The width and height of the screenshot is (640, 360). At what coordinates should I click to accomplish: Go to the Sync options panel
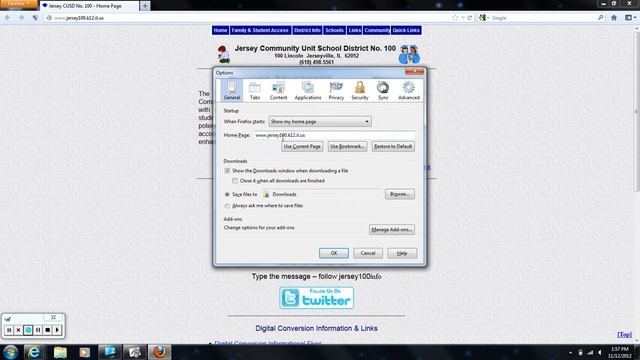(383, 90)
